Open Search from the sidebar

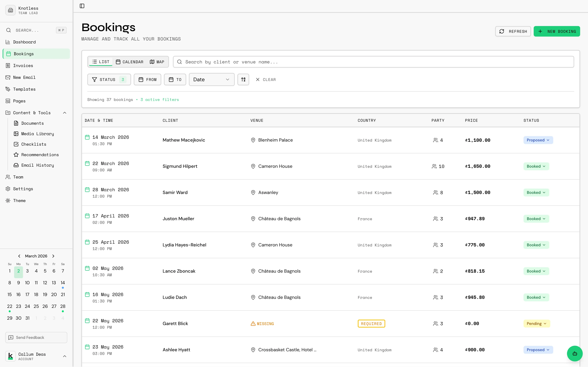[36, 30]
